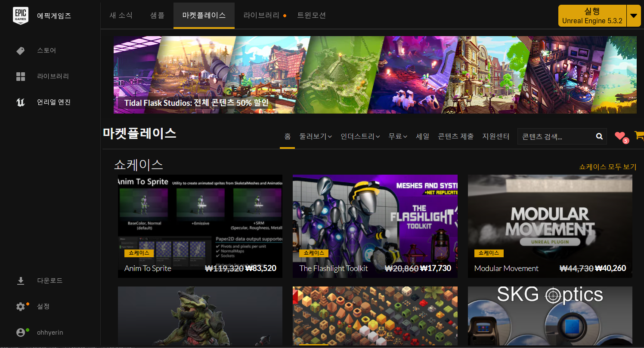Click 쇼케이스 모두 보기 link
The image size is (644, 348).
607,167
